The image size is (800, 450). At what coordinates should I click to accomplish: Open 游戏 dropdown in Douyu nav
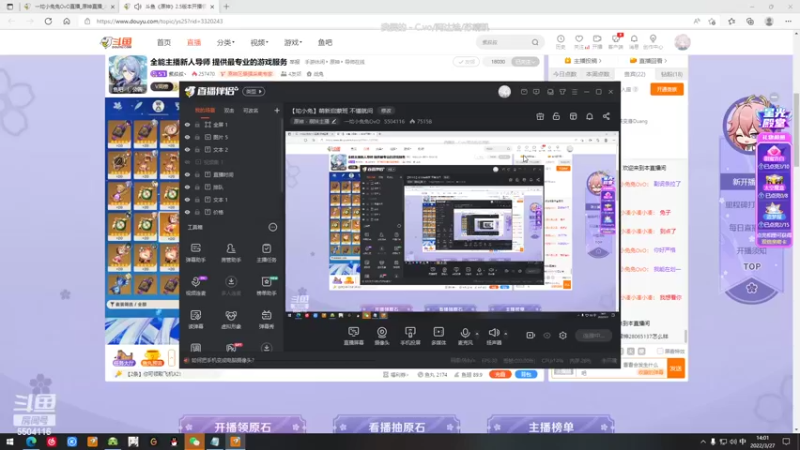coord(293,42)
